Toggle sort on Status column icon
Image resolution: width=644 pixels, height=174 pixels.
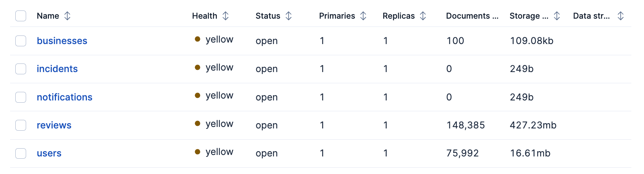pyautogui.click(x=288, y=16)
